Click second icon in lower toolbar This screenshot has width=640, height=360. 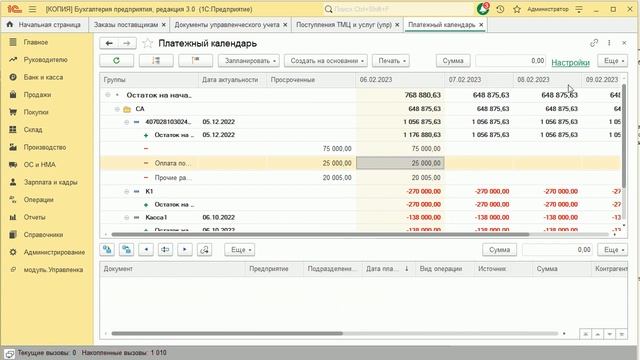[x=127, y=249]
